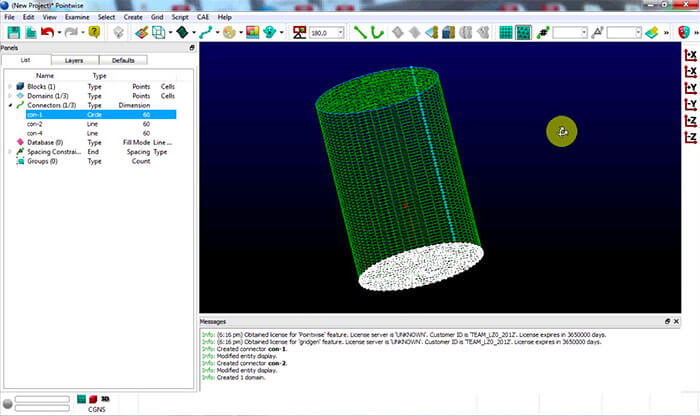The image size is (700, 416).
Task: Click the structured grid toolbar icon
Action: click(506, 32)
